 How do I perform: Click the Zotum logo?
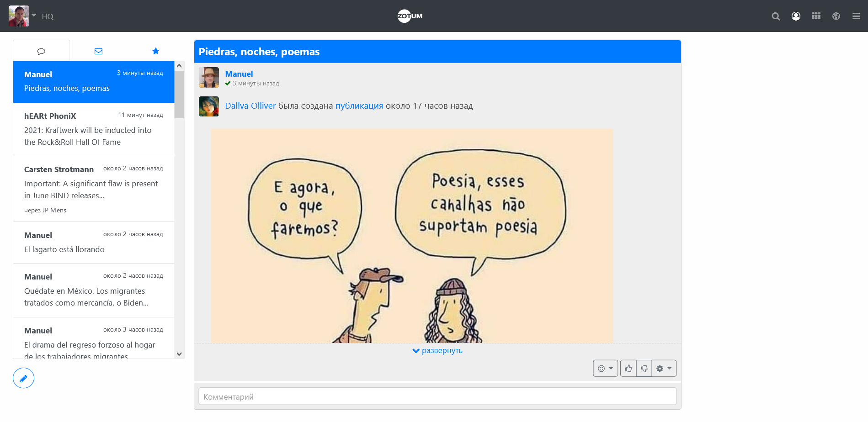(410, 16)
